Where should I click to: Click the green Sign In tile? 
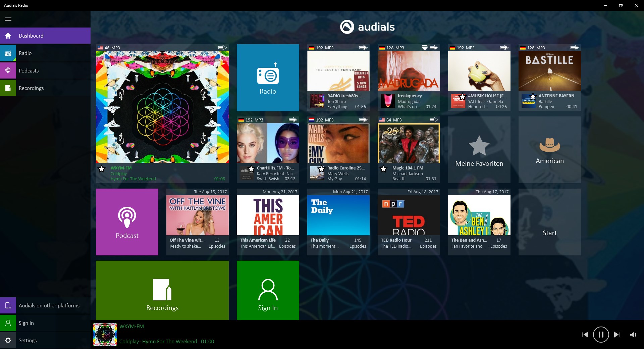(268, 290)
